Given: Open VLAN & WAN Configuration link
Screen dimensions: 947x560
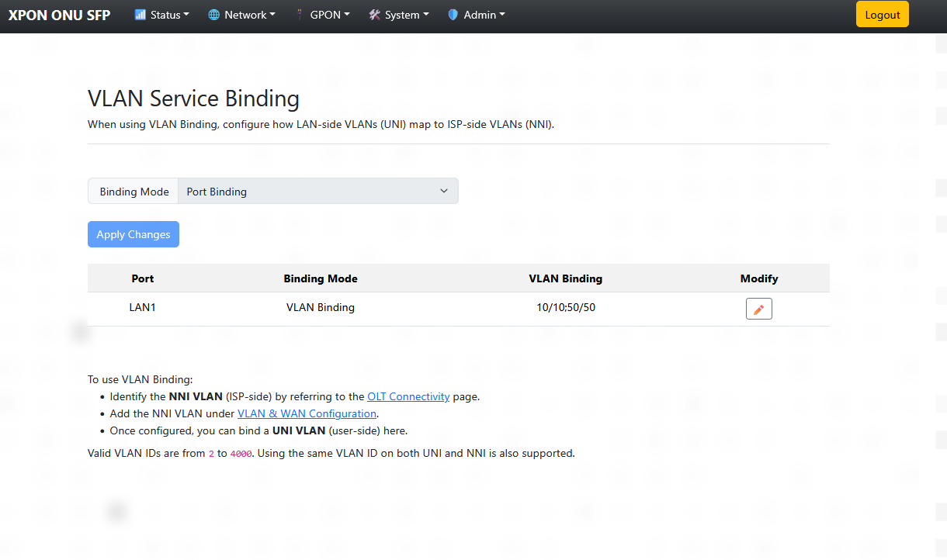Looking at the screenshot, I should click(x=307, y=413).
